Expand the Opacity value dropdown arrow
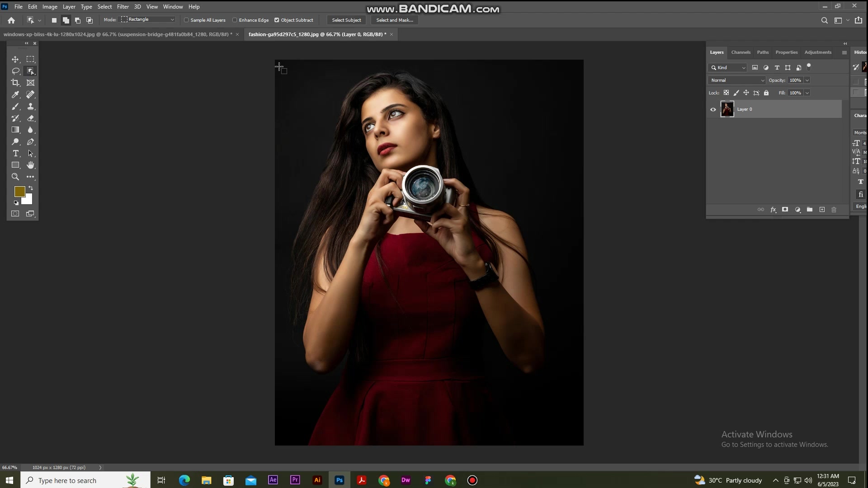The width and height of the screenshot is (868, 488). tap(807, 80)
